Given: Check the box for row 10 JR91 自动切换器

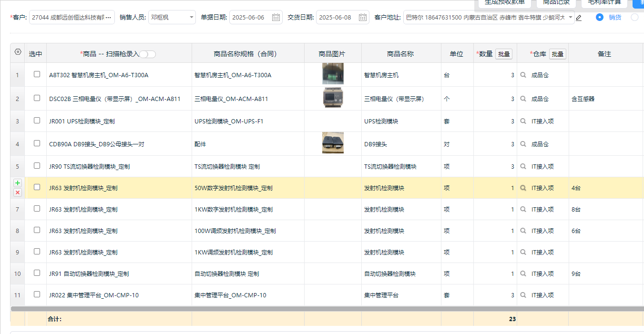Looking at the screenshot, I should 37,273.
